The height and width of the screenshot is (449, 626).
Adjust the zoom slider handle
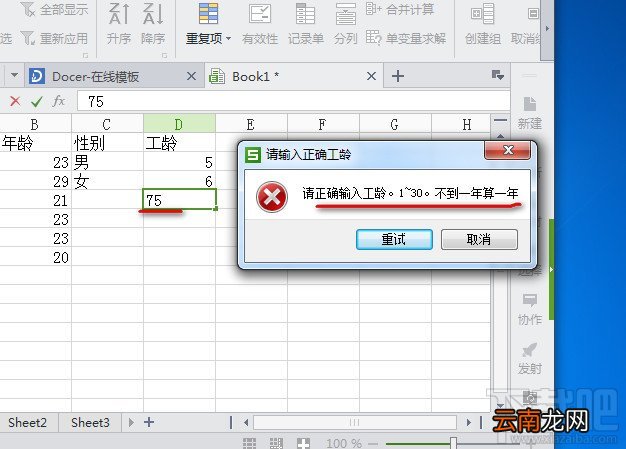pyautogui.click(x=453, y=443)
